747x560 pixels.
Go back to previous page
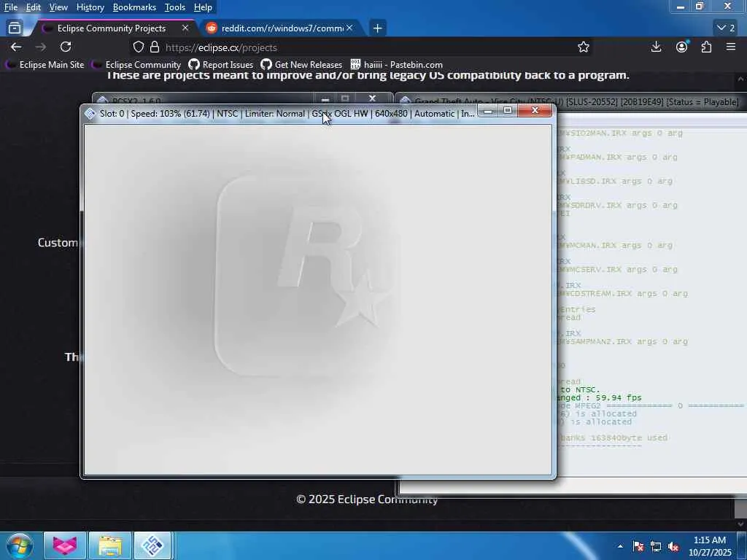pyautogui.click(x=16, y=47)
